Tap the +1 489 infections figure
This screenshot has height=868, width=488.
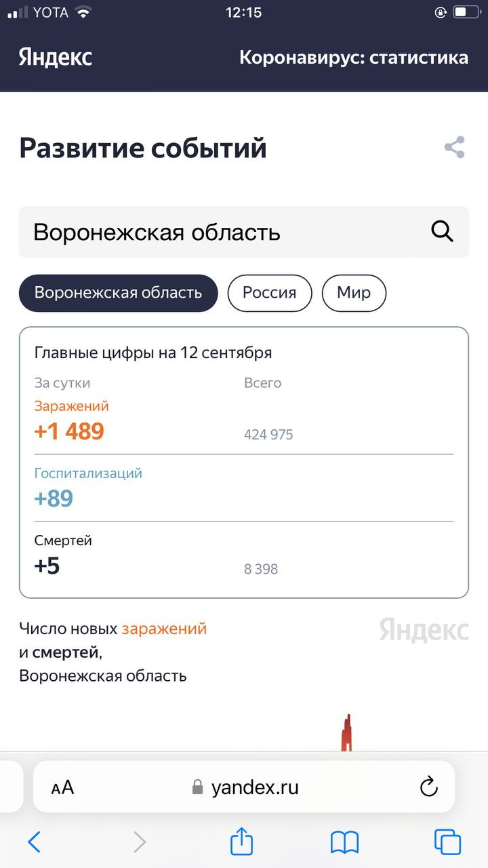(69, 431)
